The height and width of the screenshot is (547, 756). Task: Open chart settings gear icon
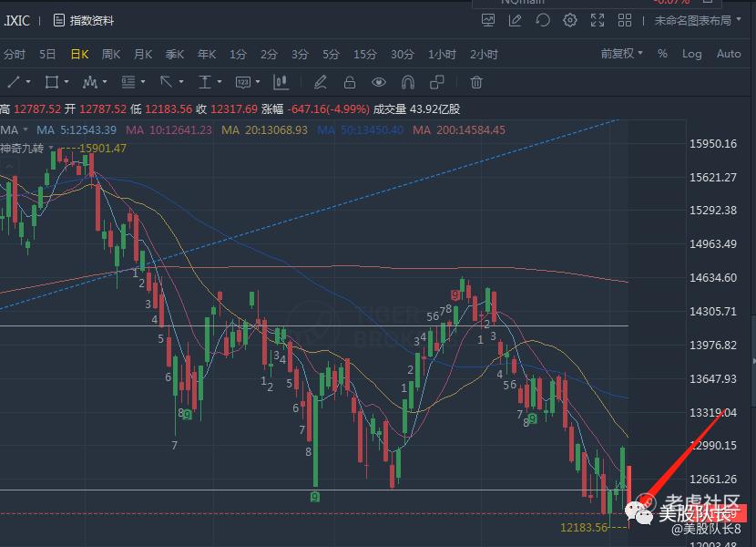570,20
